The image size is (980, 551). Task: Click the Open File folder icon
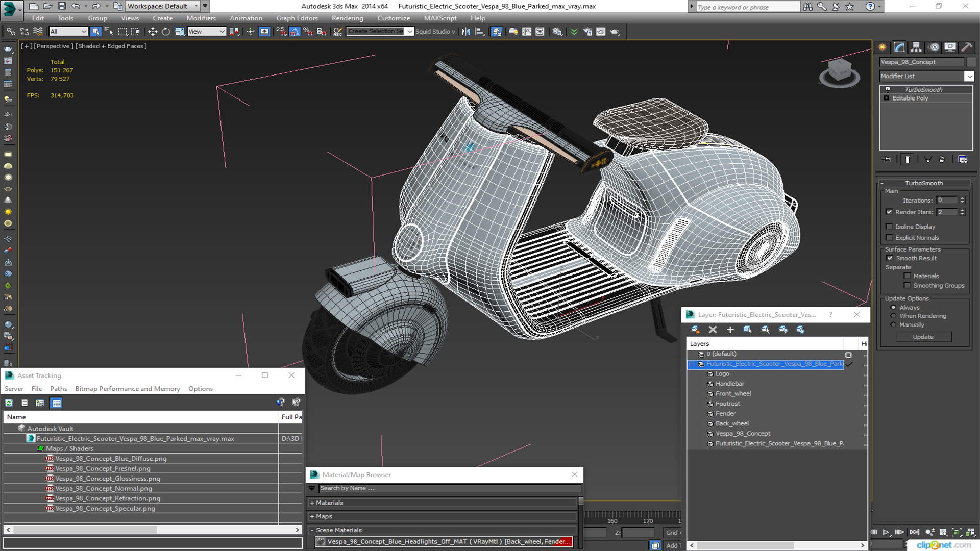click(x=47, y=6)
